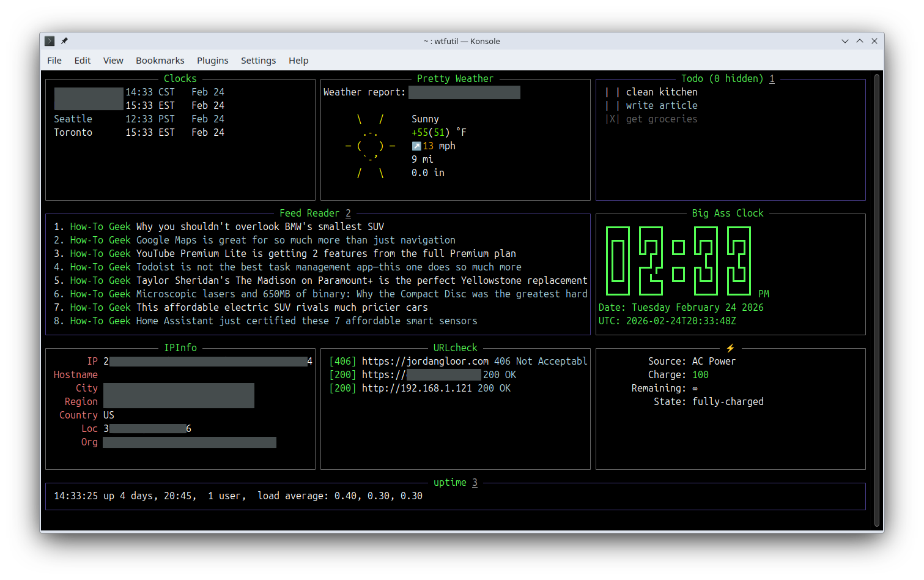Click the Big Ass Clock widget title
Image resolution: width=924 pixels, height=580 pixels.
click(728, 213)
